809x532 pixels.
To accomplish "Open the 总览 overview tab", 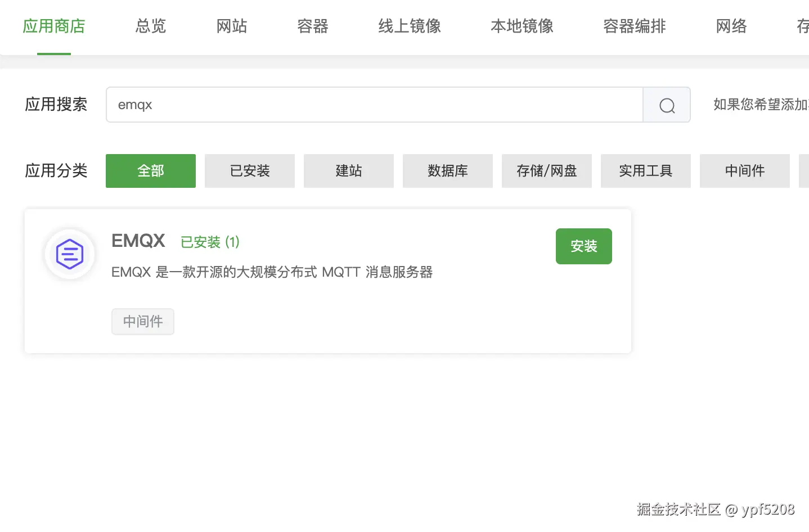I will (x=151, y=26).
